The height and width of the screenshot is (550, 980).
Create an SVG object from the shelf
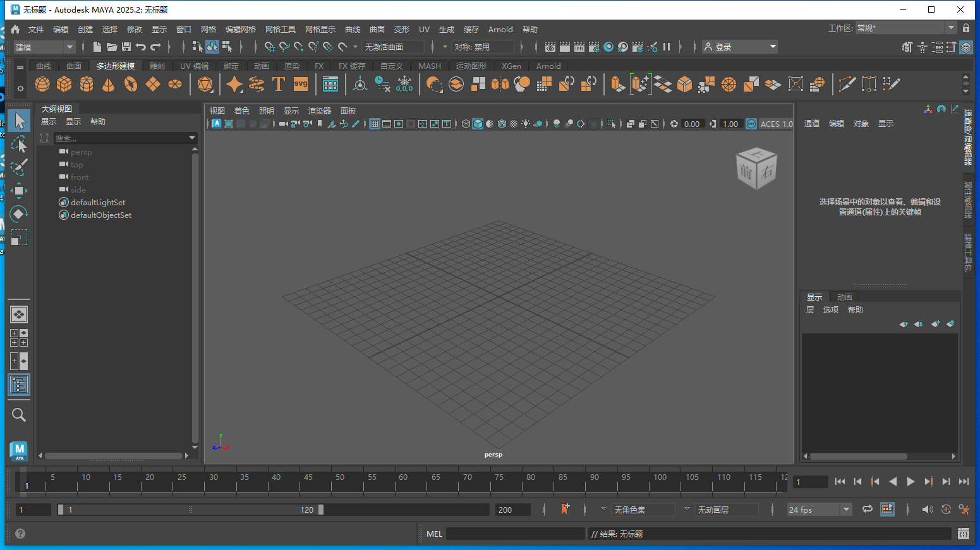tap(300, 84)
